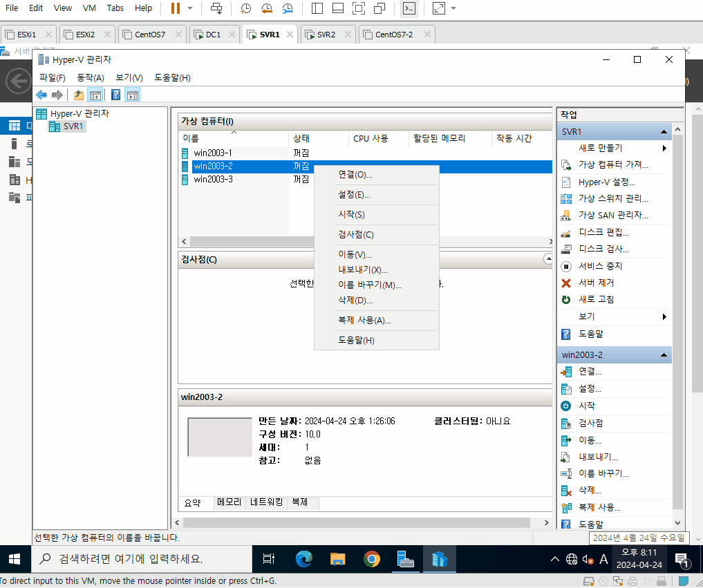Choose 삭제(D) in the context menu
The image size is (703, 588).
(377, 301)
